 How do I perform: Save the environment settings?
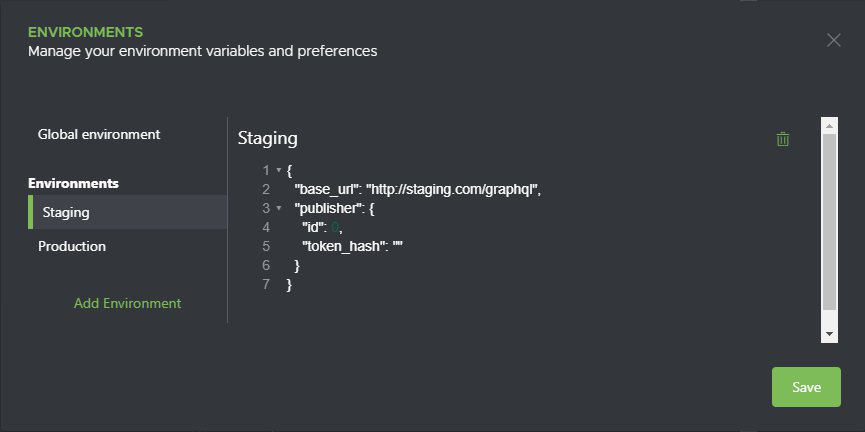pos(806,387)
